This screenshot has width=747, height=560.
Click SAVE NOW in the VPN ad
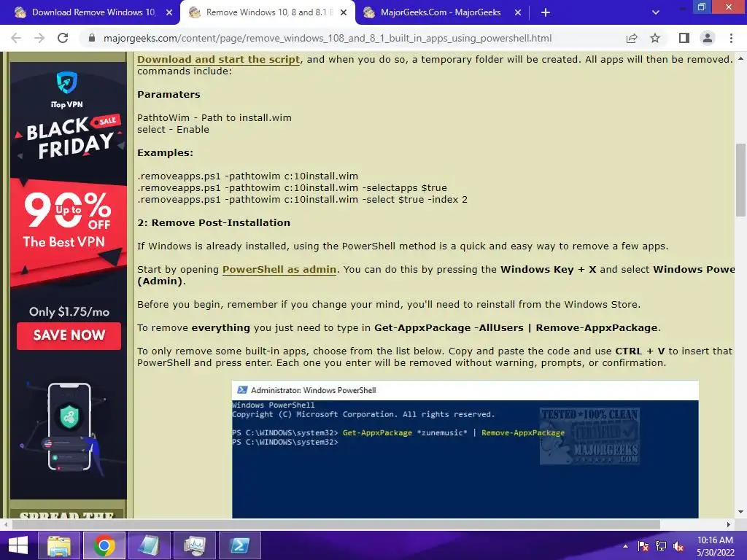pos(69,335)
